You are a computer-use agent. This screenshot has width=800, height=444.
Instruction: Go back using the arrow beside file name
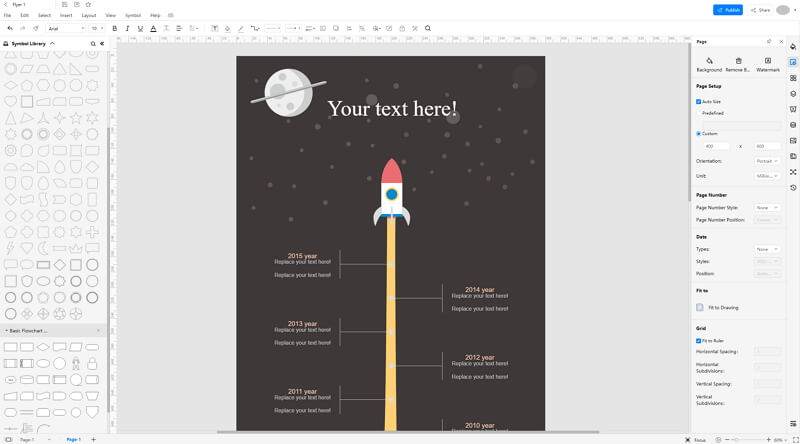(x=5, y=5)
